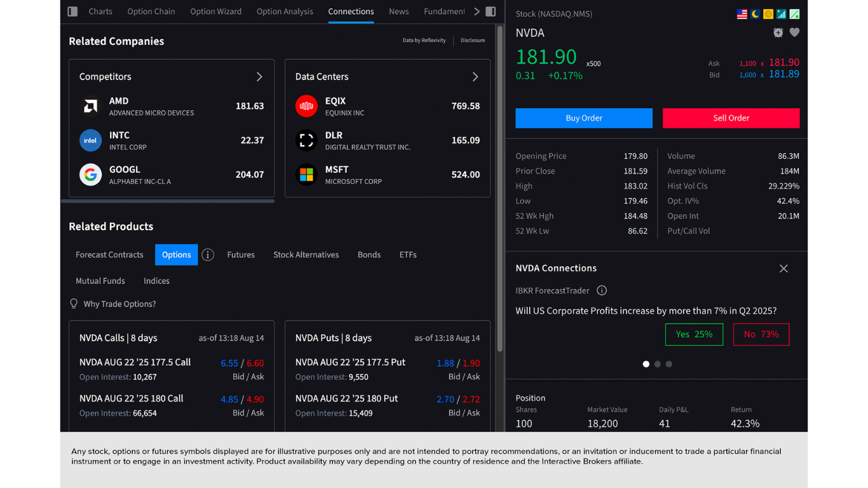Expand the Competitors list
868x488 pixels.
[259, 76]
